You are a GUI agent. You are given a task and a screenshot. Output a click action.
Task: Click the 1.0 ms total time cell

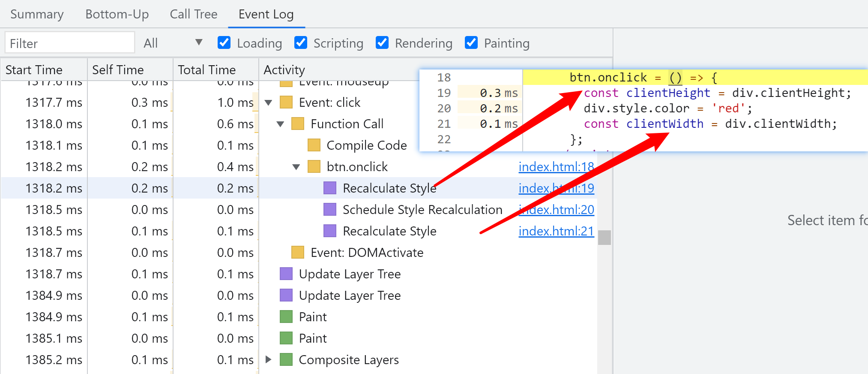235,103
